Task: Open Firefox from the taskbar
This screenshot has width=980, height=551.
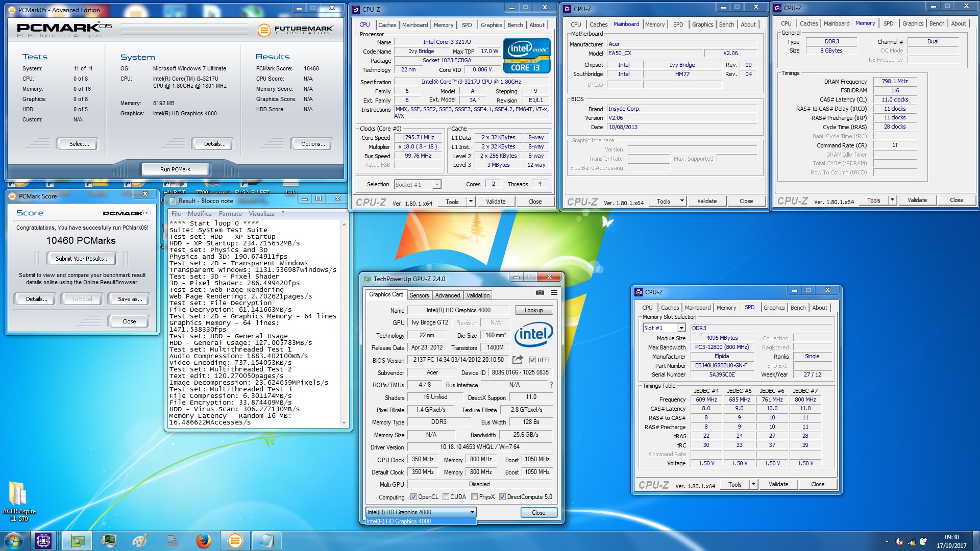Action: 203,541
